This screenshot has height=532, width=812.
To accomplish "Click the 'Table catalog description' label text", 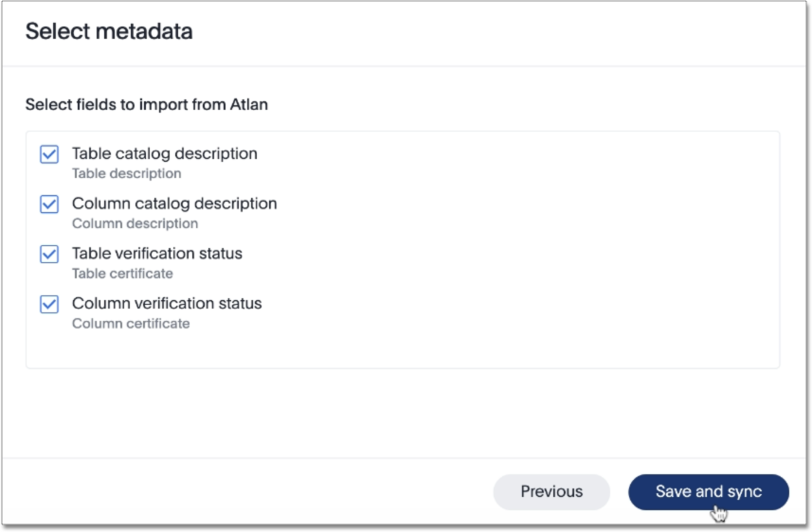I will [164, 153].
